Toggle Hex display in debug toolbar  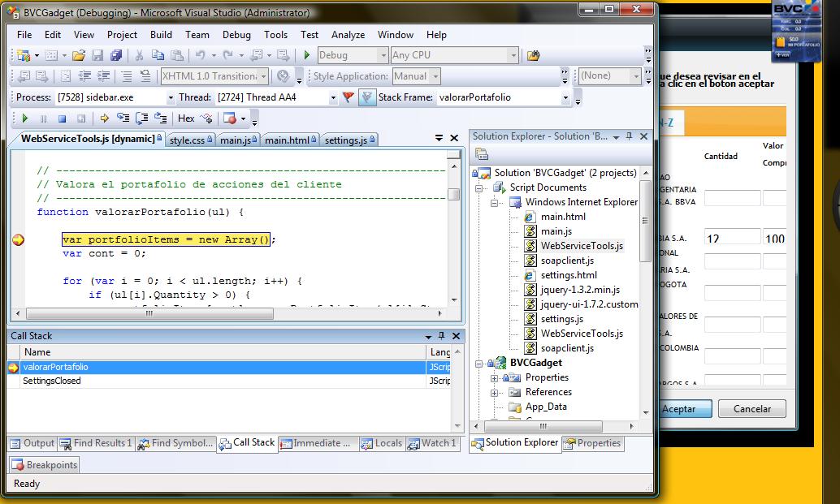point(186,118)
